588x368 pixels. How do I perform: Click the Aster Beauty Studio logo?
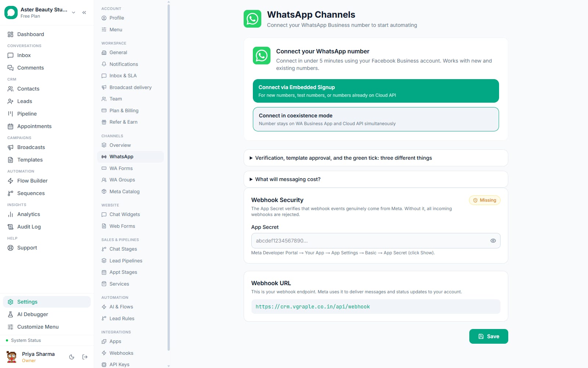pos(11,13)
